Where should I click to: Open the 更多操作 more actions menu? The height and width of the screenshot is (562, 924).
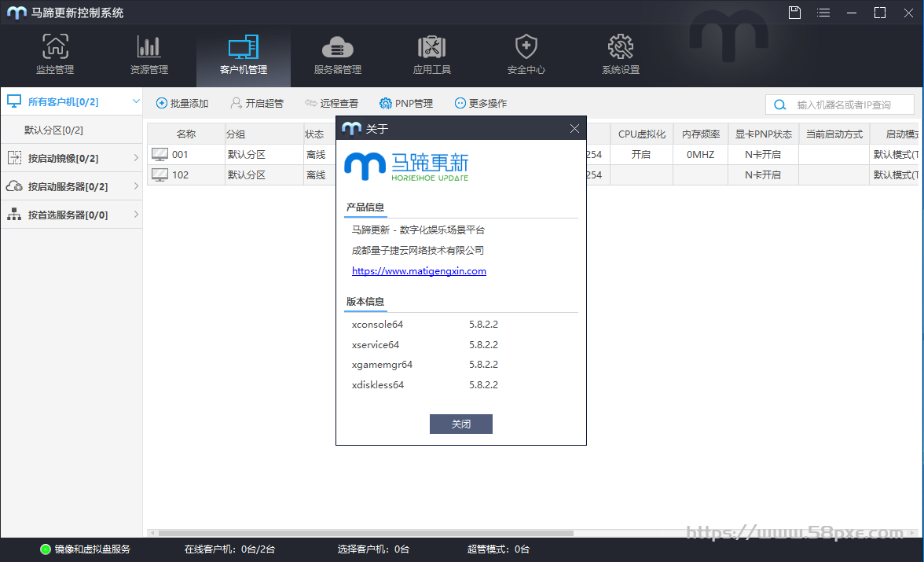(x=481, y=103)
